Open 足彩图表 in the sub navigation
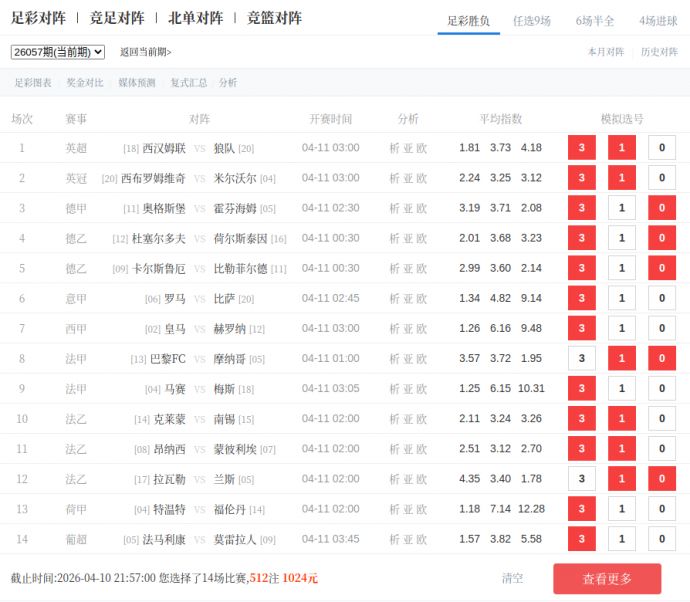The image size is (690, 602). pyautogui.click(x=33, y=83)
